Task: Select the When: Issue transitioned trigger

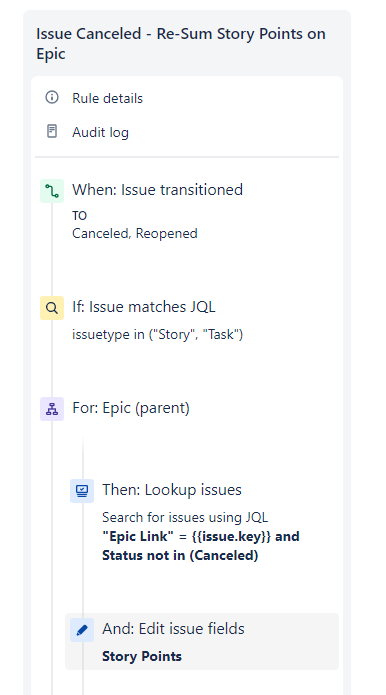Action: tap(157, 190)
